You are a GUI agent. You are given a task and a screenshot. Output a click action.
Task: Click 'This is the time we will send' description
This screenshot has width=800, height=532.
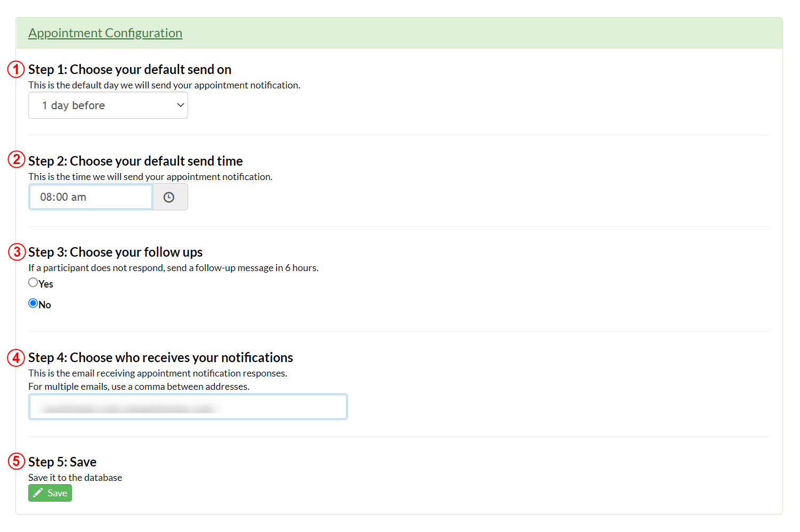pyautogui.click(x=150, y=177)
